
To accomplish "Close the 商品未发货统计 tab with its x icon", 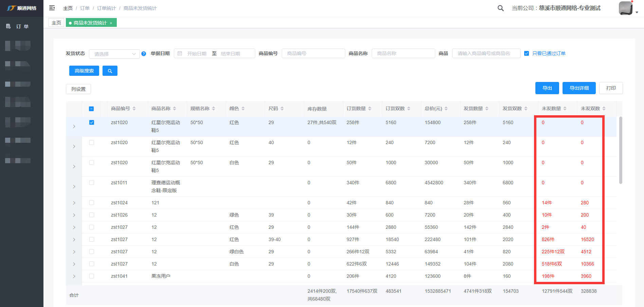I will click(x=111, y=23).
